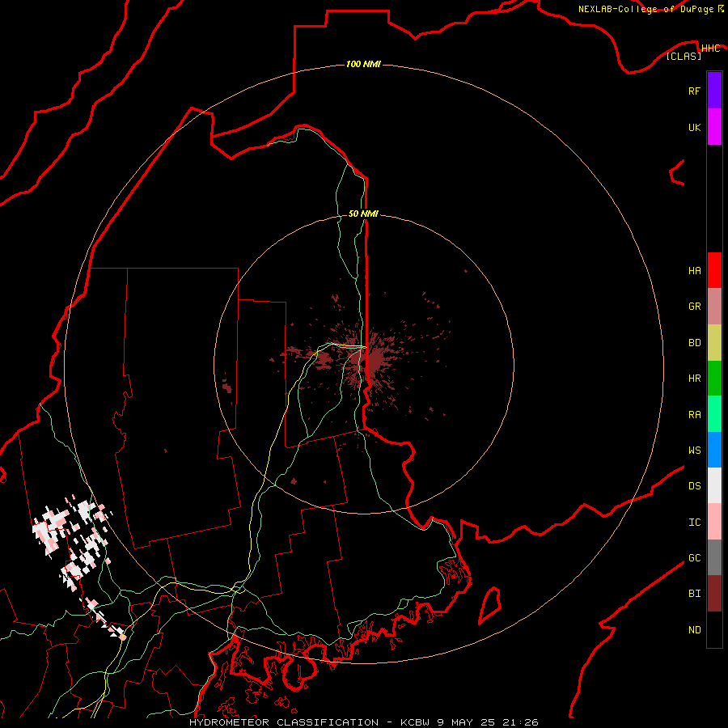
Task: Click the BI dark red swatch
Action: pyautogui.click(x=714, y=594)
